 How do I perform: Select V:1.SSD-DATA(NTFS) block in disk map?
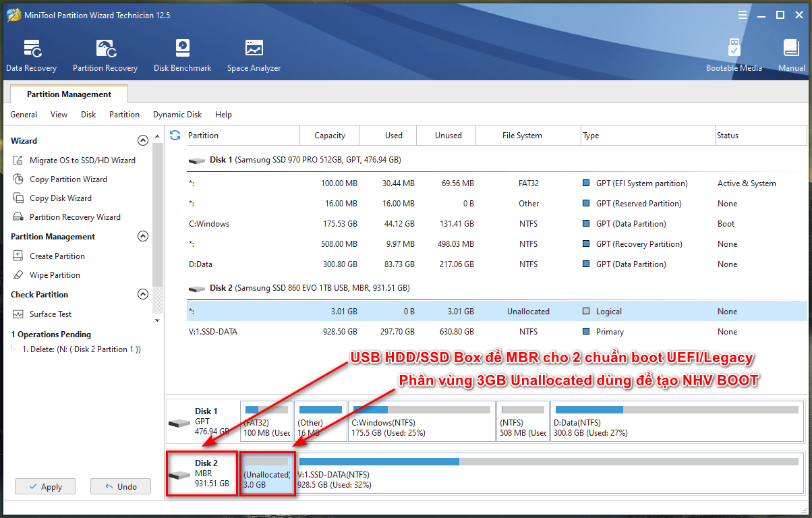(x=550, y=473)
